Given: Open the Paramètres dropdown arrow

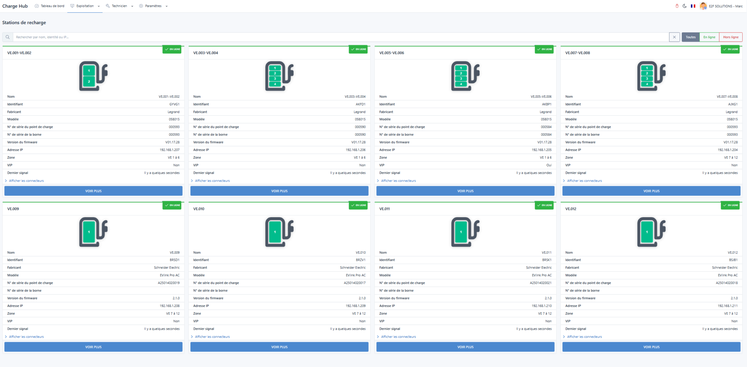Looking at the screenshot, I should tap(166, 6).
